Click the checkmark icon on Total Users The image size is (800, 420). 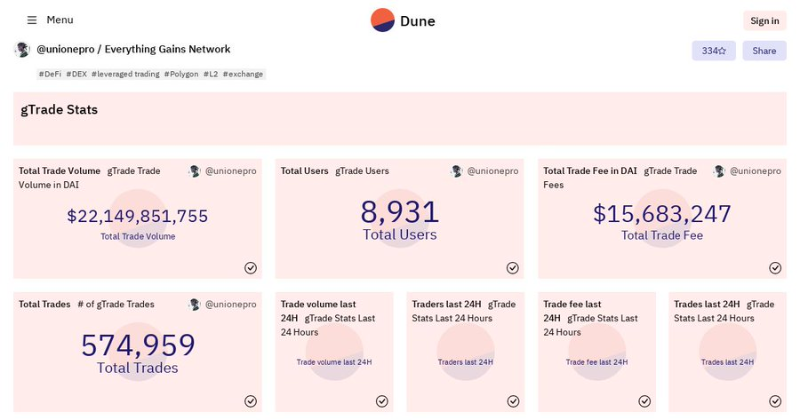(512, 268)
